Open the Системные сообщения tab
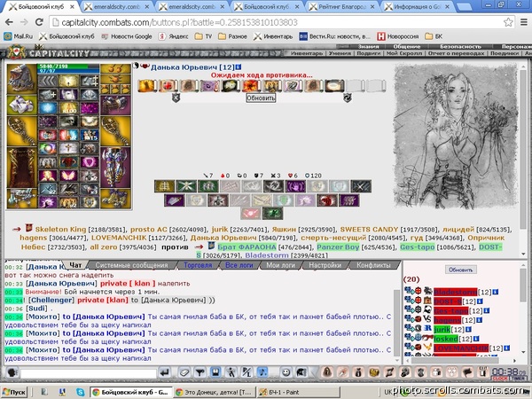The height and width of the screenshot is (399, 532). click(x=131, y=265)
